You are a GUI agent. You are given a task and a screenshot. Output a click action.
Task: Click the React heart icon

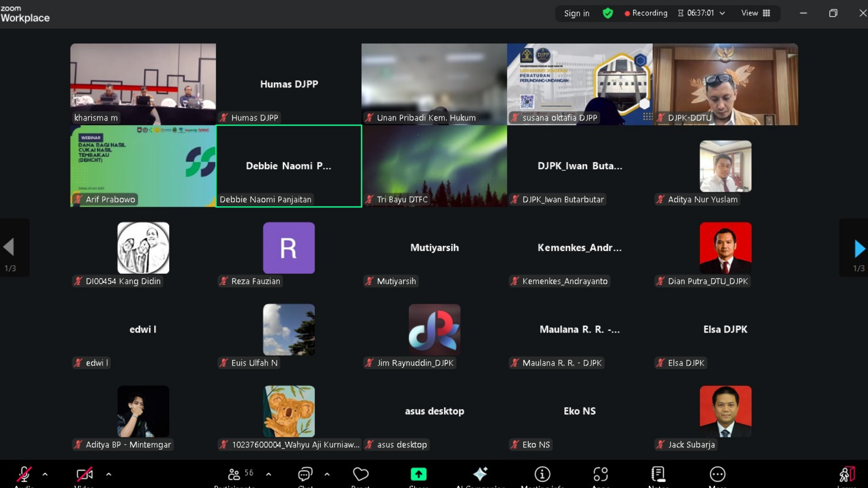tap(360, 474)
